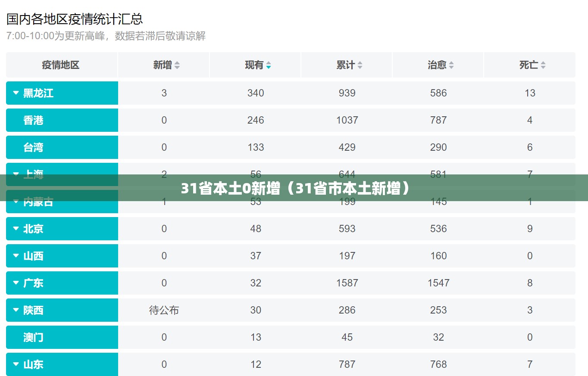Click 黑龙江 current cases value 340
588x376 pixels.
tap(256, 93)
